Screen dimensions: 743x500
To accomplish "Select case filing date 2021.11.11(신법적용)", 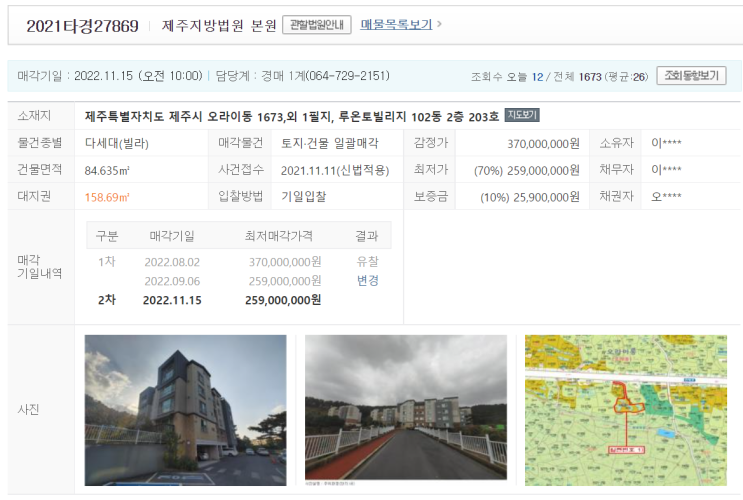I will coord(335,170).
